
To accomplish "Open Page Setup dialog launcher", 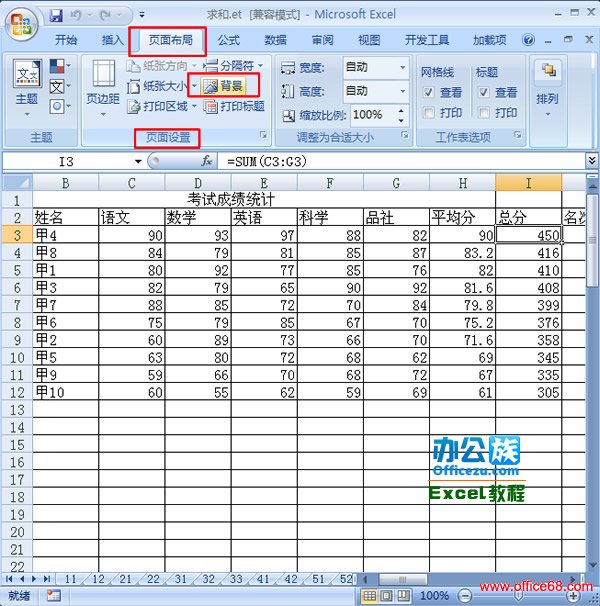I will coord(264,134).
